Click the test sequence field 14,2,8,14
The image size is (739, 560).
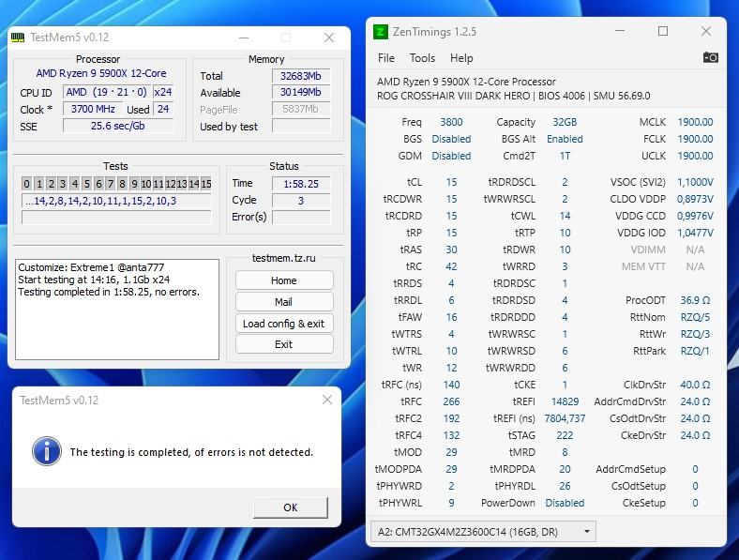click(116, 201)
